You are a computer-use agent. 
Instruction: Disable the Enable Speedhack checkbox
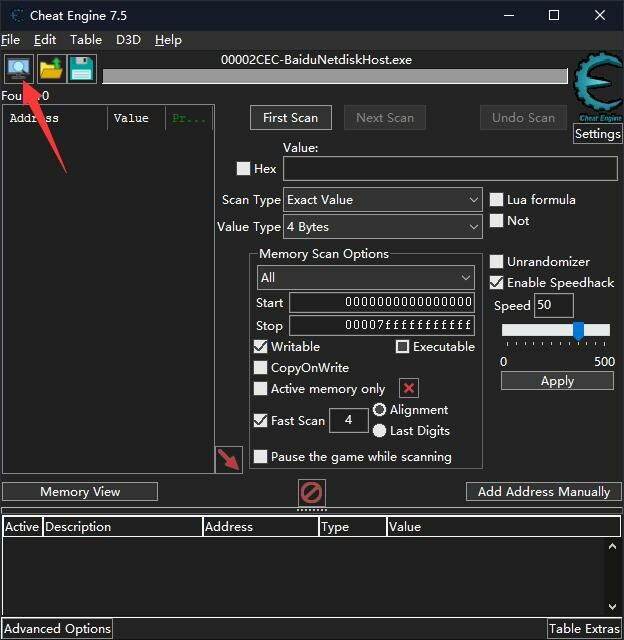coord(496,283)
